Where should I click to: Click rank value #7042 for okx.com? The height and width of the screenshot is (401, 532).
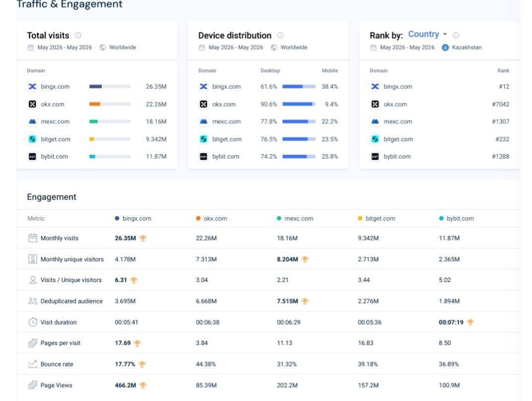pos(500,104)
